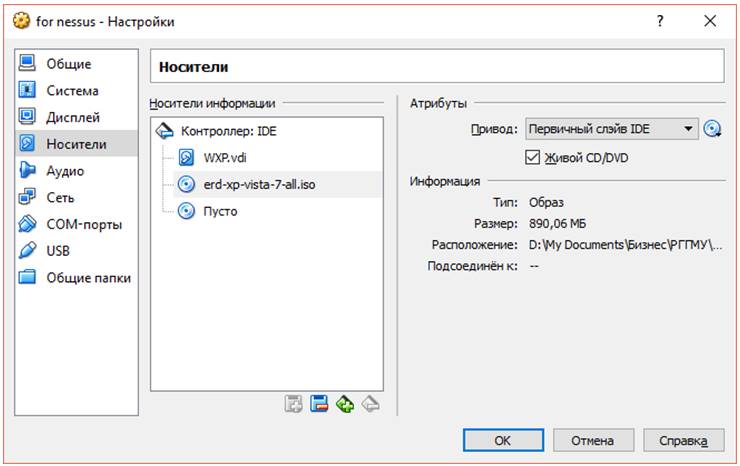
Task: Click the Отмена cancel button
Action: 592,440
